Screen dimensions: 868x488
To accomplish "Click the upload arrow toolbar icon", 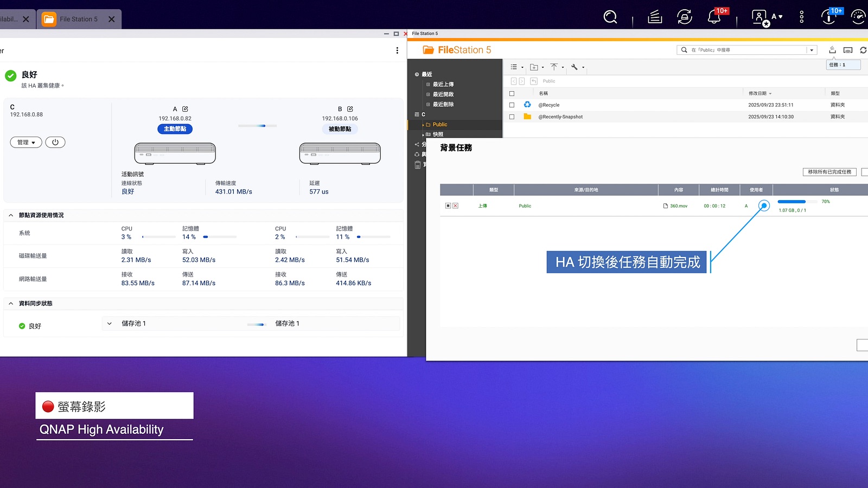I will click(554, 67).
